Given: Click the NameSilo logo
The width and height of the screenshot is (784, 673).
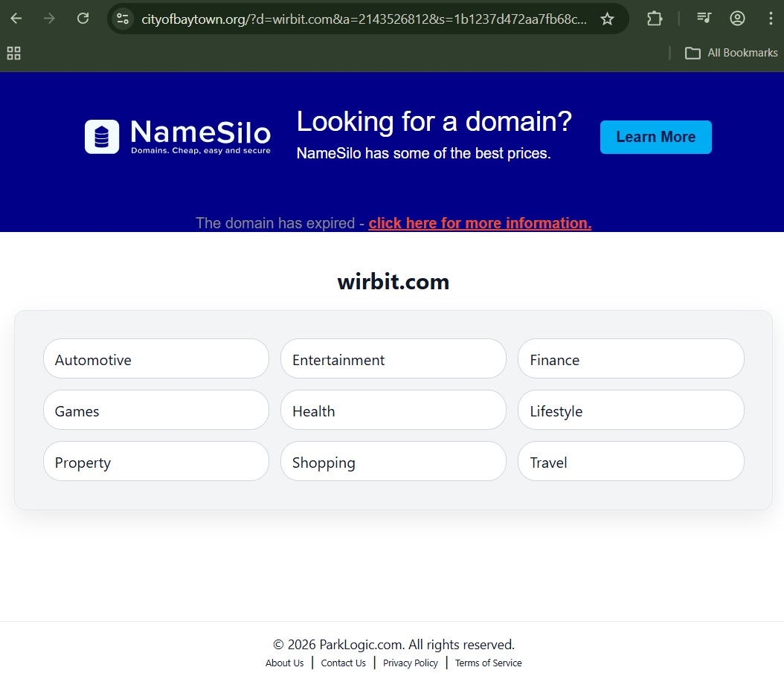Looking at the screenshot, I should click(177, 136).
